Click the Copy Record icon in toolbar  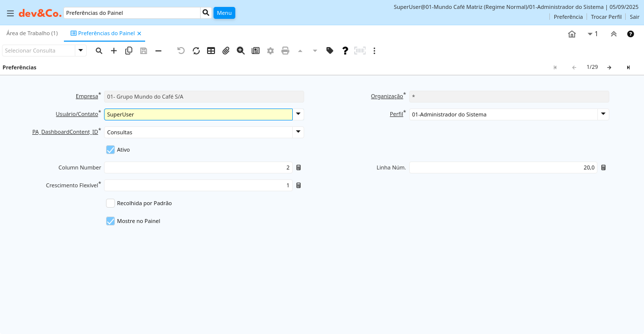(129, 51)
